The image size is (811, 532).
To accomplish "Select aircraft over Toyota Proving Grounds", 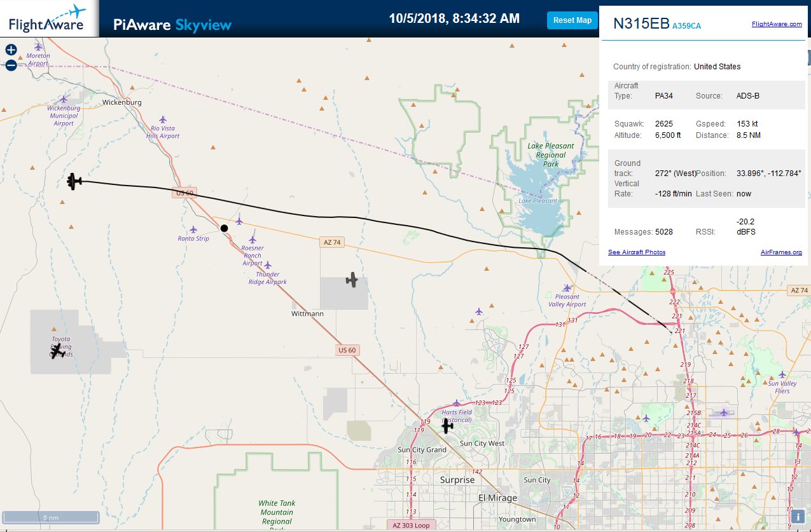I will 58,351.
